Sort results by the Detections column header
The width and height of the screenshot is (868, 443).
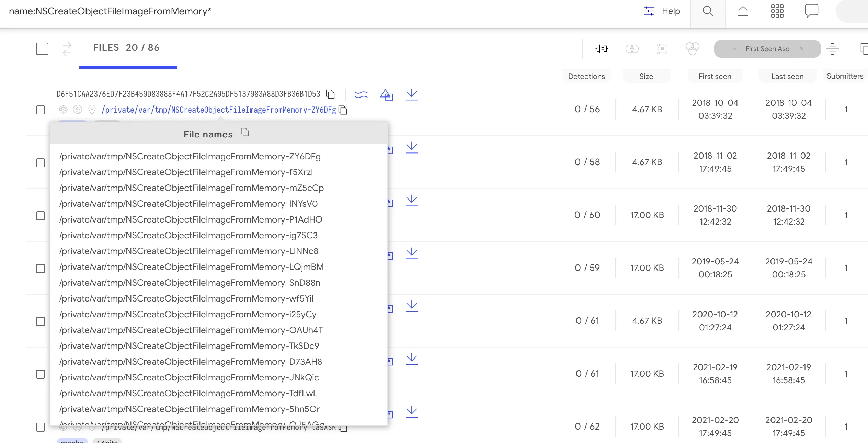586,76
